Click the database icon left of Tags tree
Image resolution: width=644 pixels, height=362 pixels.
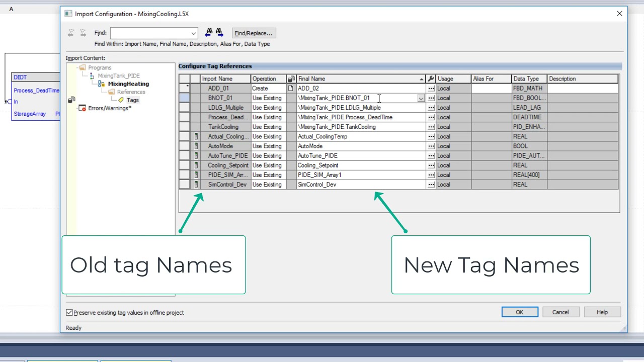(71, 100)
